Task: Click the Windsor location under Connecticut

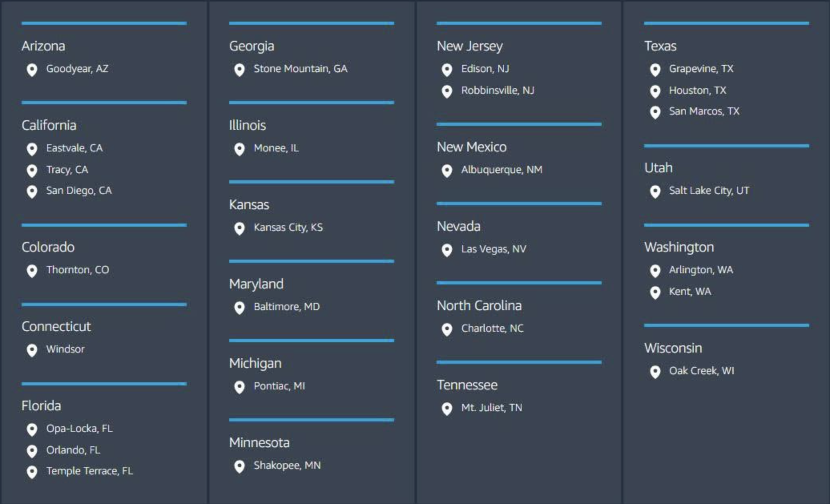Action: [65, 349]
